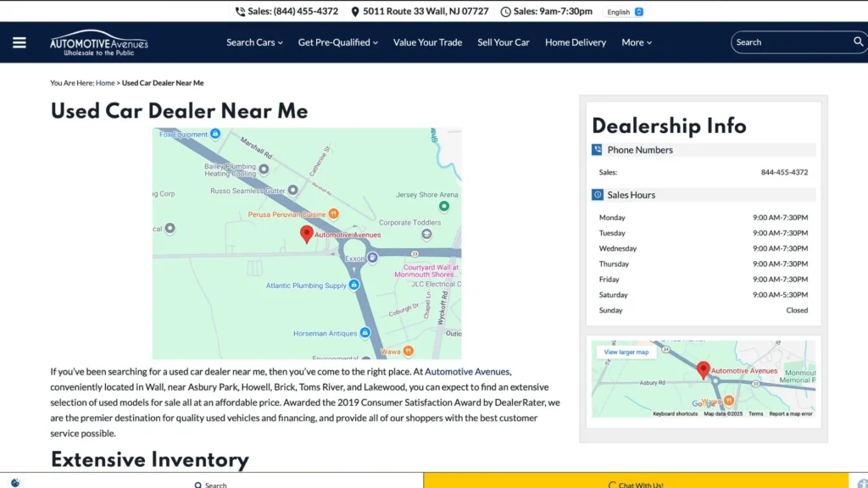Click the bottom bar Search button
868x488 pixels.
(x=211, y=484)
